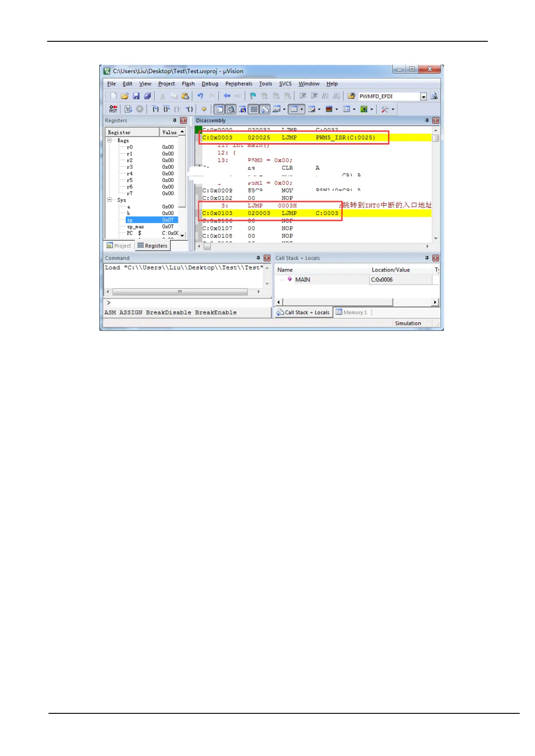
Task: Click the Run to Cursor Line icon
Action: [190, 109]
